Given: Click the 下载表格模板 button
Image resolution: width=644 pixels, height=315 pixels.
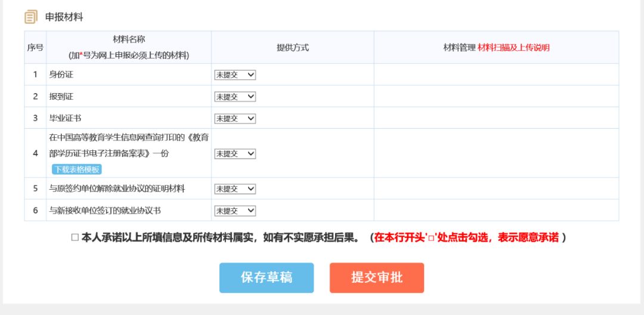Looking at the screenshot, I should (x=77, y=169).
